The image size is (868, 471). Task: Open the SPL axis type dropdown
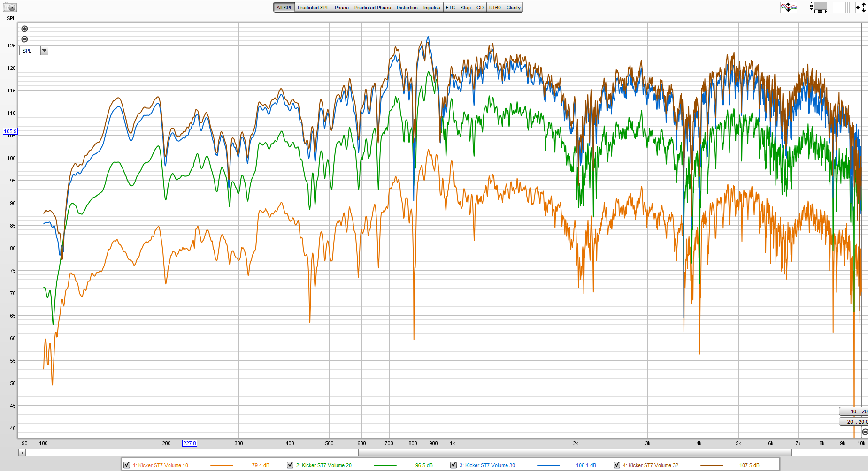click(44, 51)
